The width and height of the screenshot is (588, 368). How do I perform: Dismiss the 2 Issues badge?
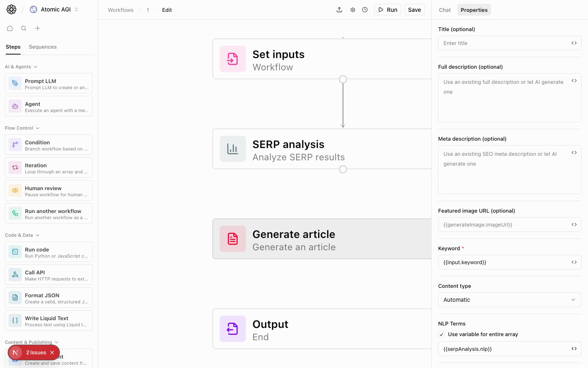pyautogui.click(x=52, y=352)
